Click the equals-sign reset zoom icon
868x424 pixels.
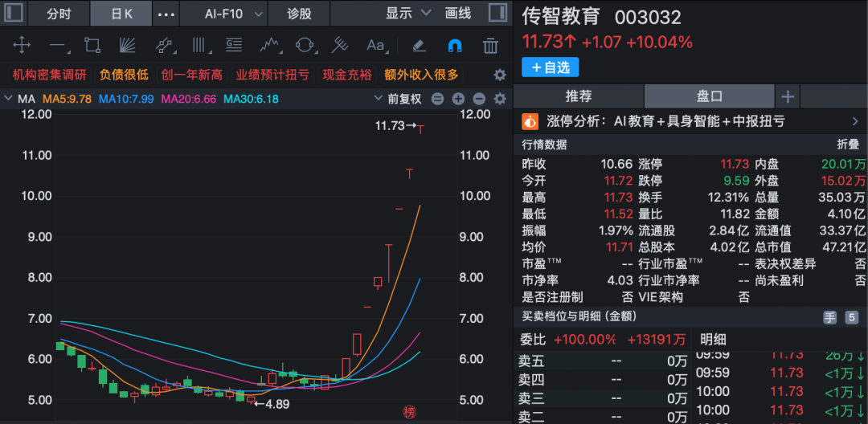coord(437,99)
